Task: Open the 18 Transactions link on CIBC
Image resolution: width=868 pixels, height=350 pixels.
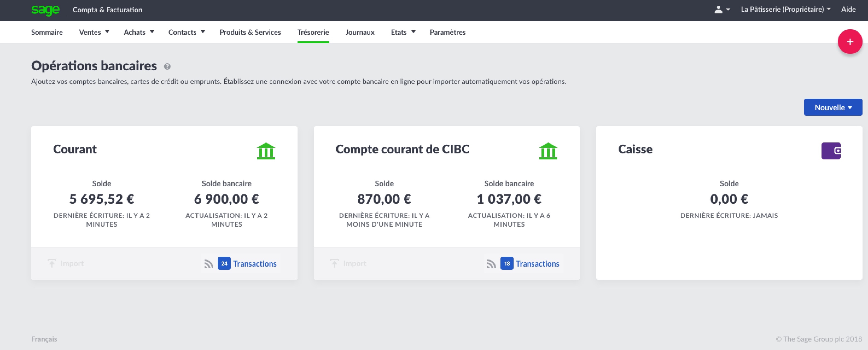Action: (537, 263)
